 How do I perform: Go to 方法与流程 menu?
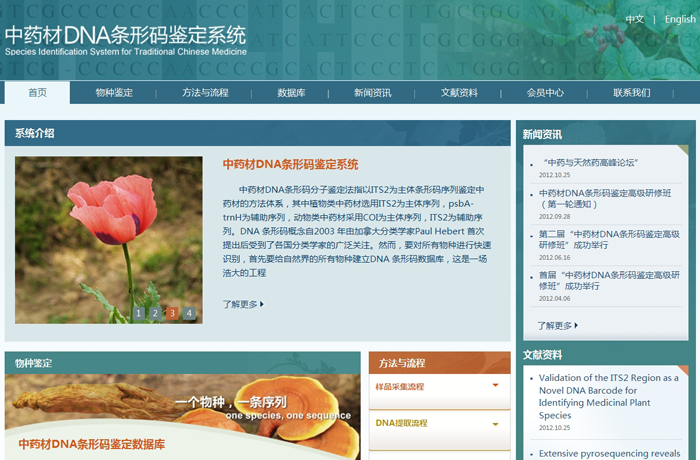pos(205,93)
